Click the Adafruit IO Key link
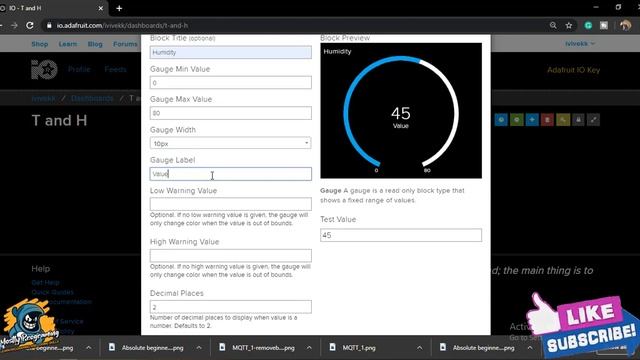640x360 pixels. (x=573, y=70)
